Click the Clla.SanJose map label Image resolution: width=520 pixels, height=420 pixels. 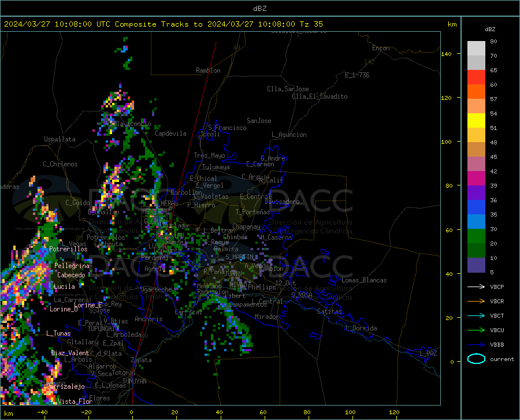click(288, 89)
